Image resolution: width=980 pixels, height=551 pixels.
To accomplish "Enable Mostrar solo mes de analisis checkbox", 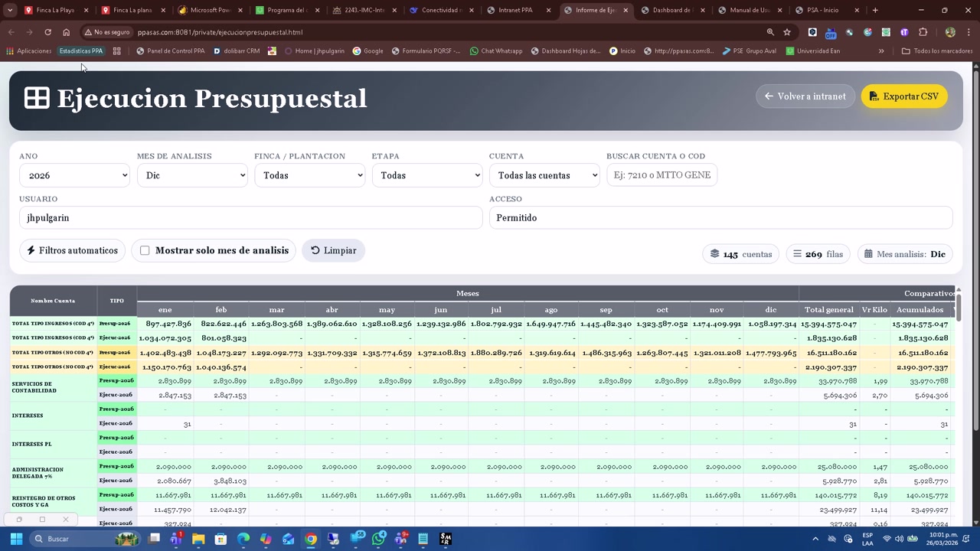I will click(x=145, y=250).
